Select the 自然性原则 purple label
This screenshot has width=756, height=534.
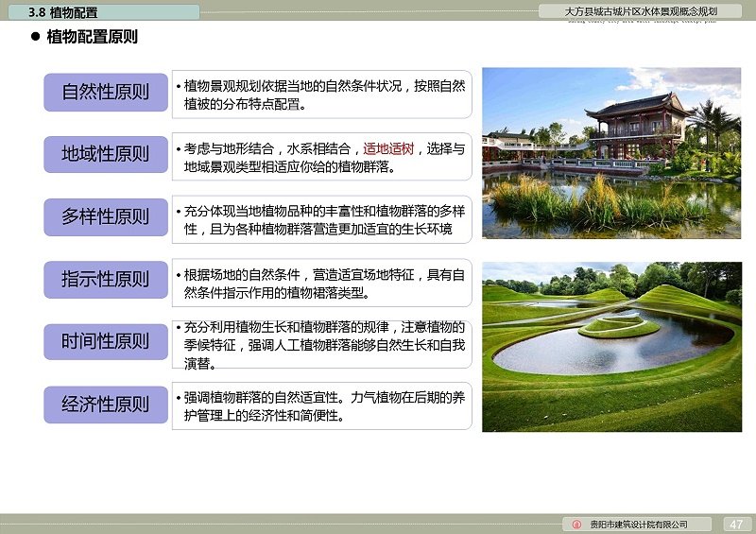click(106, 92)
